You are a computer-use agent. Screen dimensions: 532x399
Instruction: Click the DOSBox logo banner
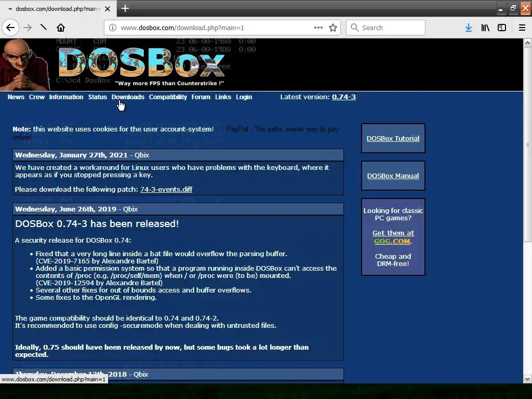click(141, 63)
